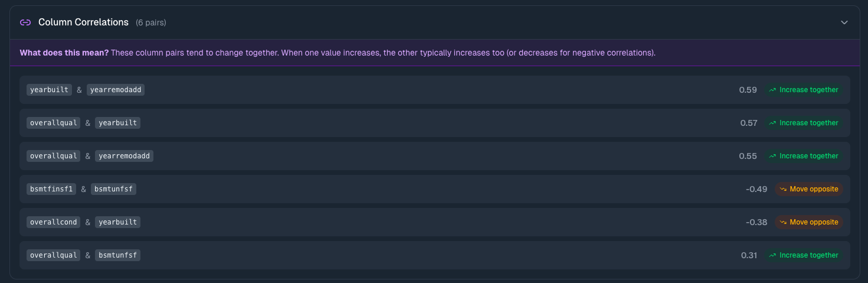Click the -0.49 correlation value
Image resolution: width=868 pixels, height=283 pixels.
click(x=756, y=189)
